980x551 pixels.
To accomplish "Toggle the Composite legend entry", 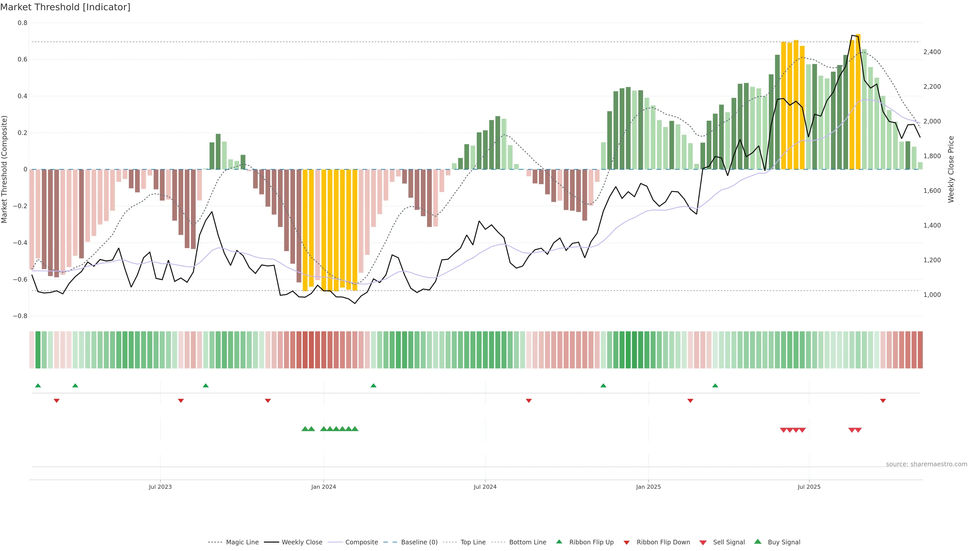I will tap(361, 542).
